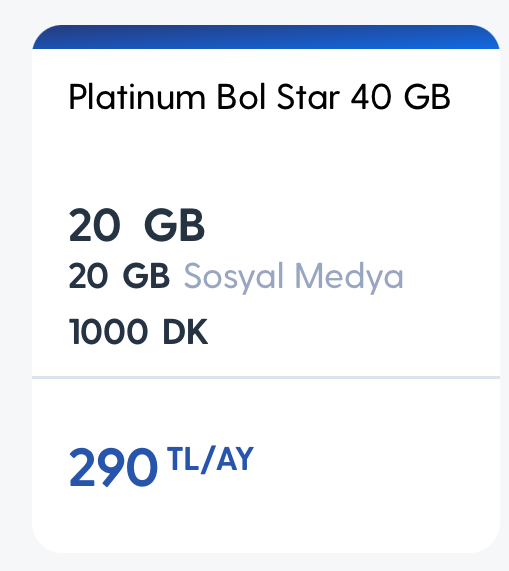Click the large bold GB unit text
This screenshot has width=509, height=571.
(x=174, y=225)
